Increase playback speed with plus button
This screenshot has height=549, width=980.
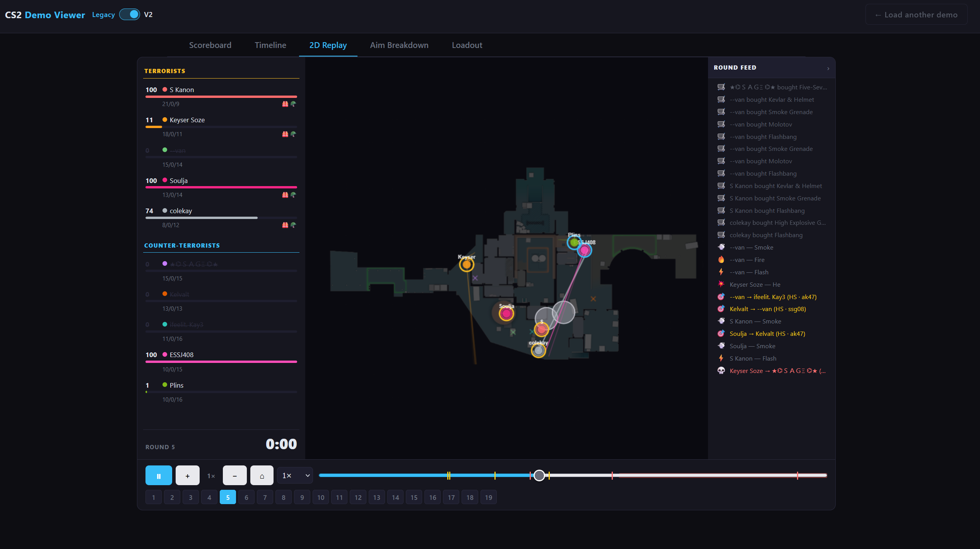[188, 475]
